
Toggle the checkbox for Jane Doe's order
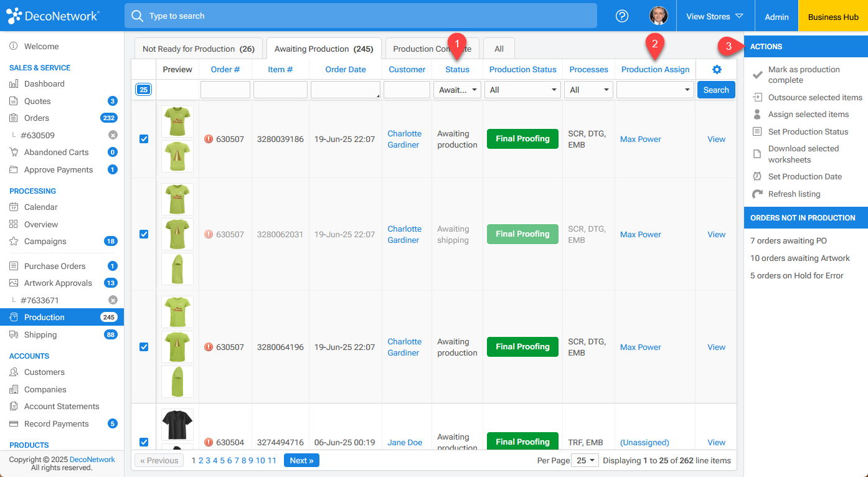click(144, 442)
